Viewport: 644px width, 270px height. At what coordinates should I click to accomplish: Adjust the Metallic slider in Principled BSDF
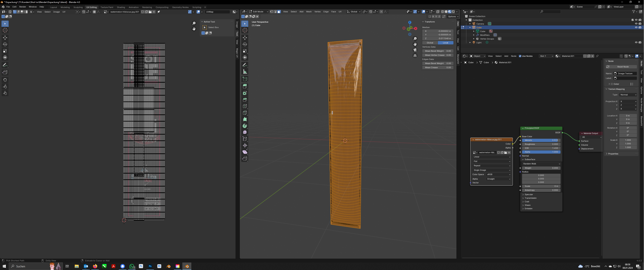[x=541, y=140]
